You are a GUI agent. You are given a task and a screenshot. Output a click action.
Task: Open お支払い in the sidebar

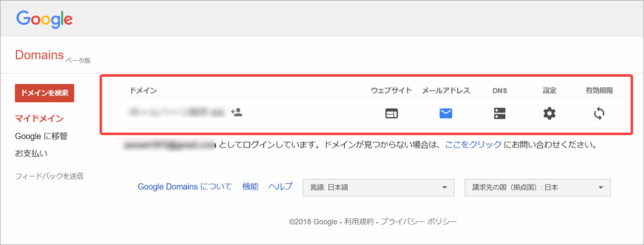[32, 153]
